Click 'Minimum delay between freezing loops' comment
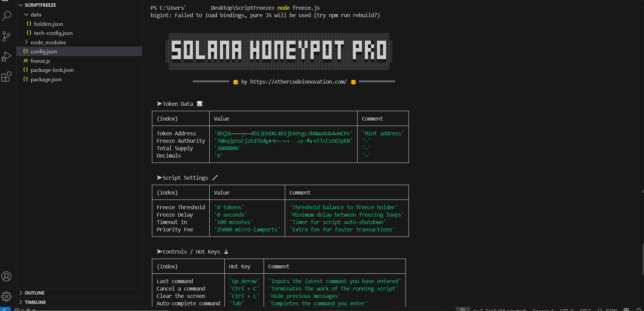644x311 pixels. click(x=347, y=215)
